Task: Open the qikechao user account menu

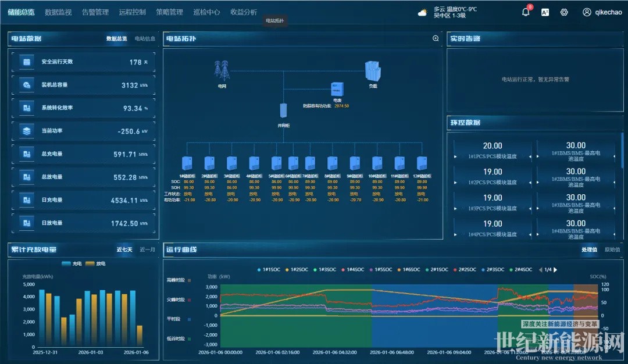Action: click(x=602, y=12)
